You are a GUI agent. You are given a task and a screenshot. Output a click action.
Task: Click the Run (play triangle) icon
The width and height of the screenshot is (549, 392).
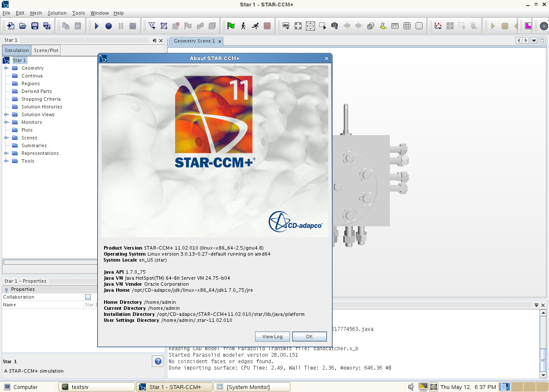pos(97,26)
